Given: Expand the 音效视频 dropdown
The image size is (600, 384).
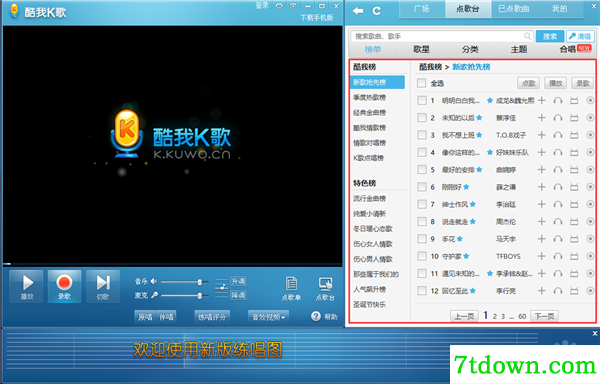Looking at the screenshot, I should click(x=268, y=317).
